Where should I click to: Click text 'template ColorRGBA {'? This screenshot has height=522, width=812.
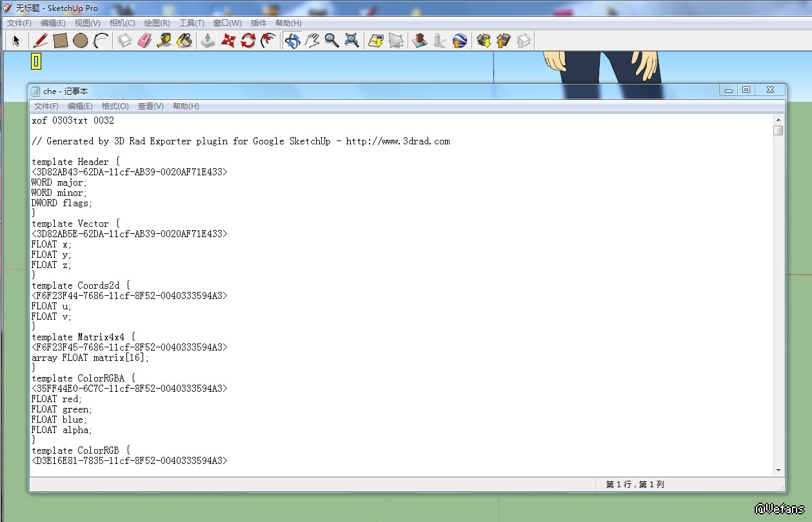(x=83, y=378)
